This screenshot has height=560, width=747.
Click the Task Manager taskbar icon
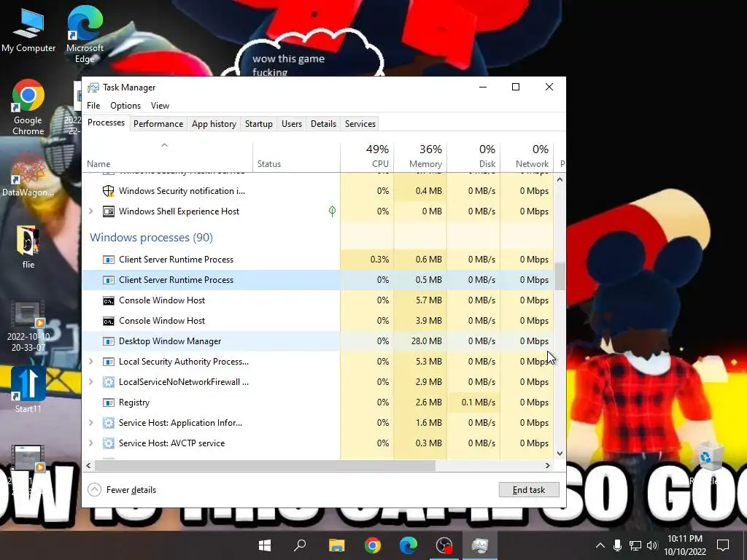point(480,545)
